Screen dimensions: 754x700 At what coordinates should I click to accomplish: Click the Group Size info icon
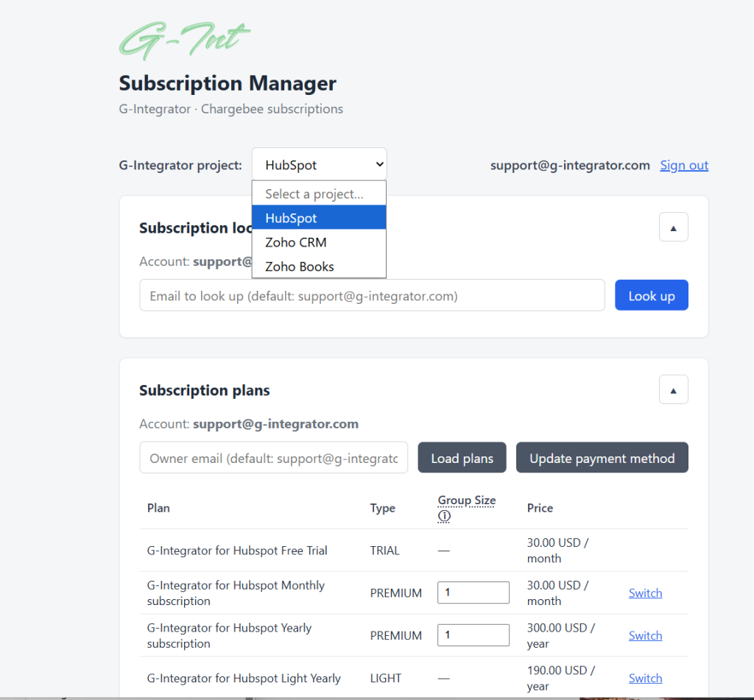[444, 516]
